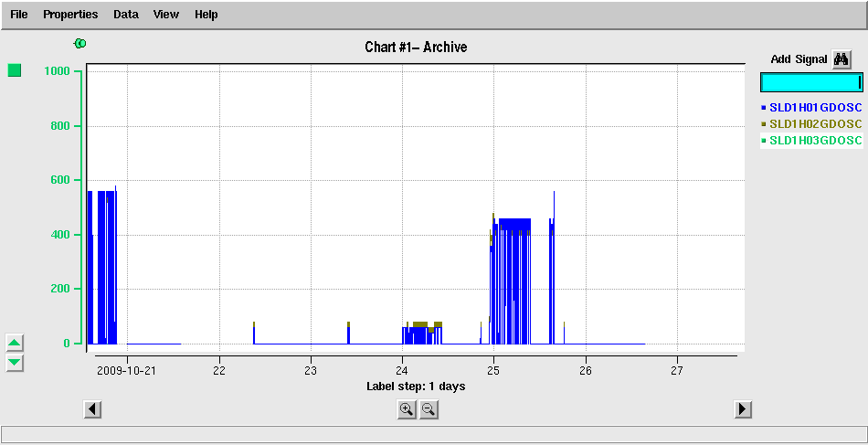Select the SLD1H01GDOSC signal in legend
Viewport: 868px width, 445px height.
pos(811,108)
